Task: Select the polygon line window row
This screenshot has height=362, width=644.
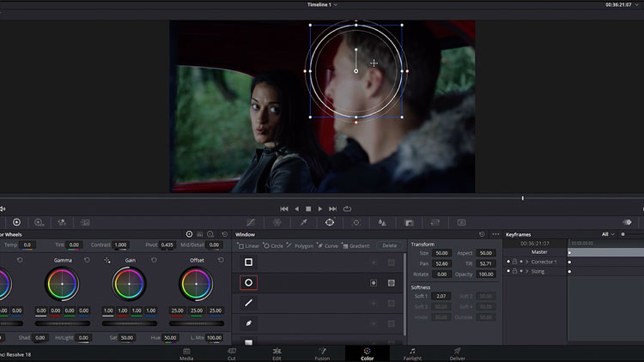Action: [x=248, y=303]
